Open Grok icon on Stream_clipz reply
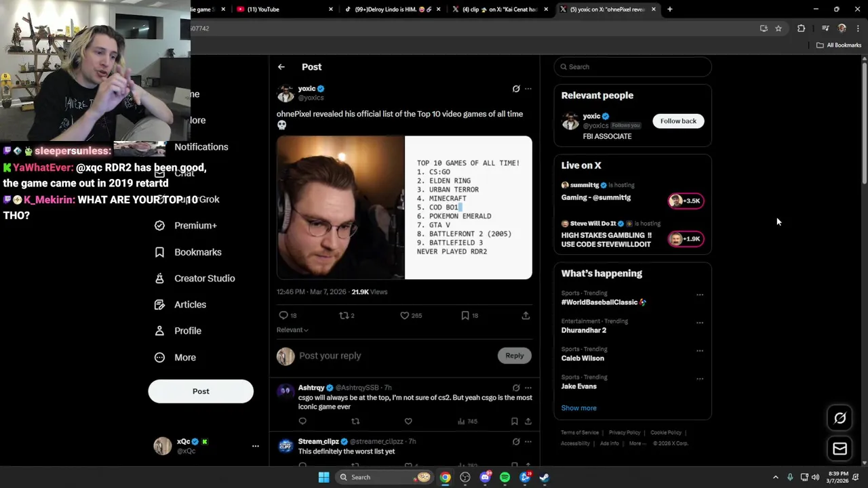868x488 pixels. 516,442
